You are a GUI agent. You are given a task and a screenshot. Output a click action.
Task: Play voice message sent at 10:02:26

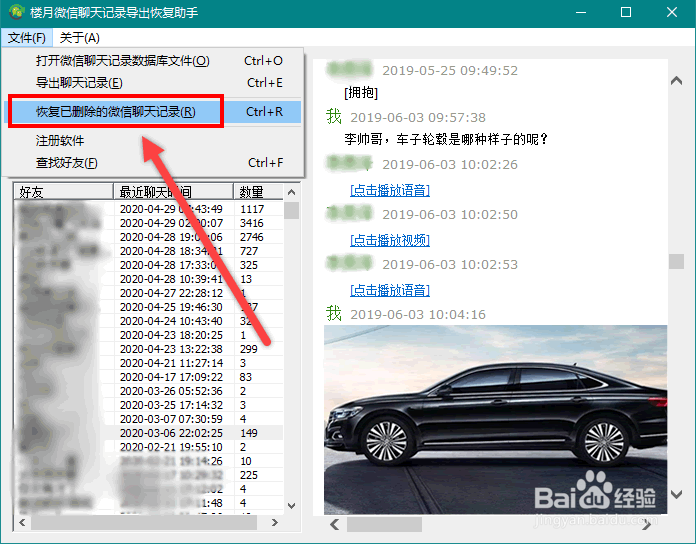pyautogui.click(x=390, y=190)
